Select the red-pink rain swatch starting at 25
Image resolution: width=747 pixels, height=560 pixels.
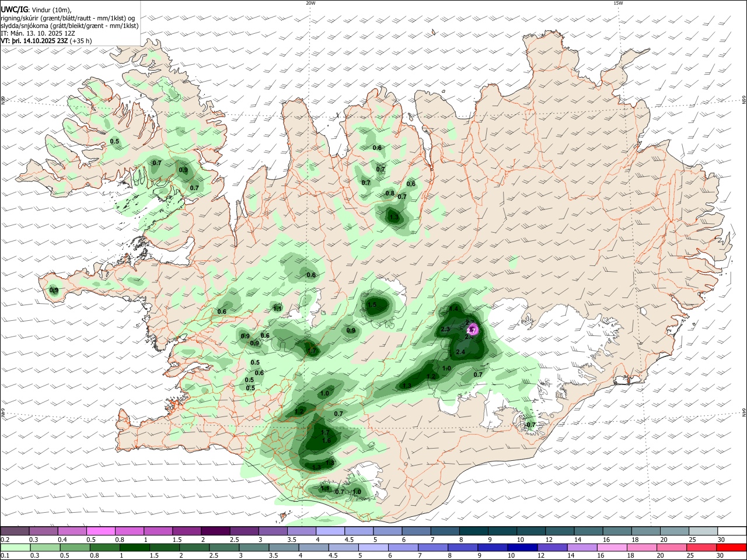(x=701, y=548)
